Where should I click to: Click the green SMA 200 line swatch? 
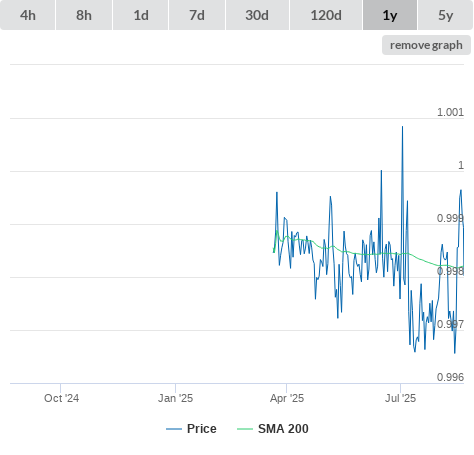click(245, 429)
